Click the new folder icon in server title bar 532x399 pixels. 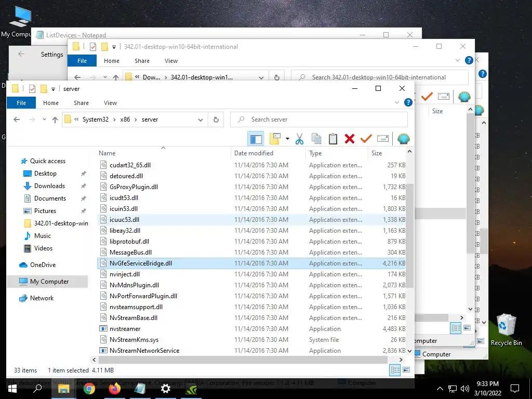point(44,89)
